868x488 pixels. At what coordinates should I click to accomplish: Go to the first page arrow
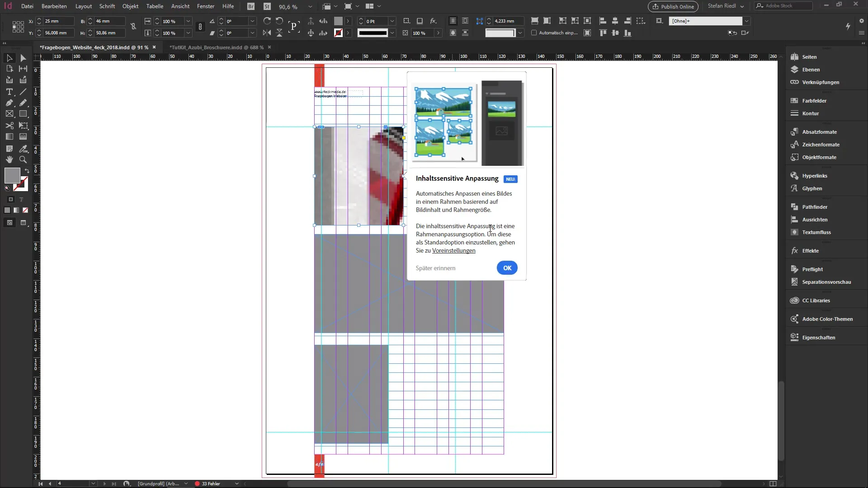[41, 483]
